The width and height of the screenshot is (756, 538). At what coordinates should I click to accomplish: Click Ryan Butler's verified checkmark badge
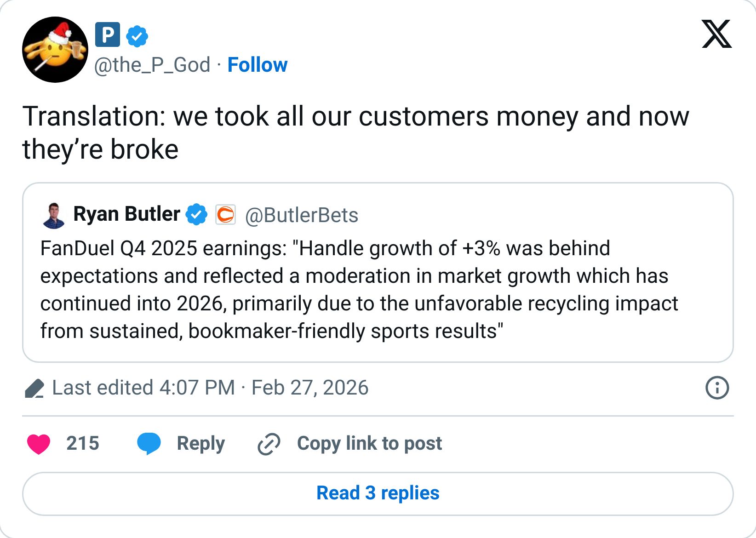coord(197,213)
